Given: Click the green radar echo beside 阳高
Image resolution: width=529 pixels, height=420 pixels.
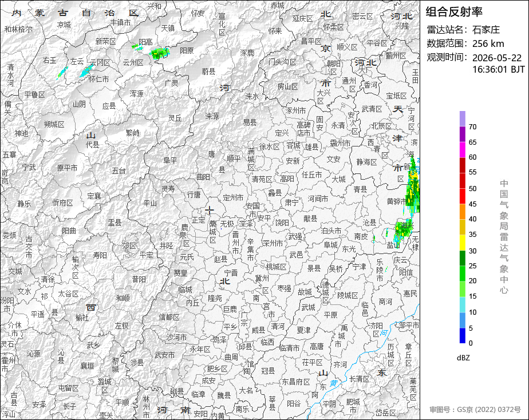Looking at the screenshot, I should (159, 53).
